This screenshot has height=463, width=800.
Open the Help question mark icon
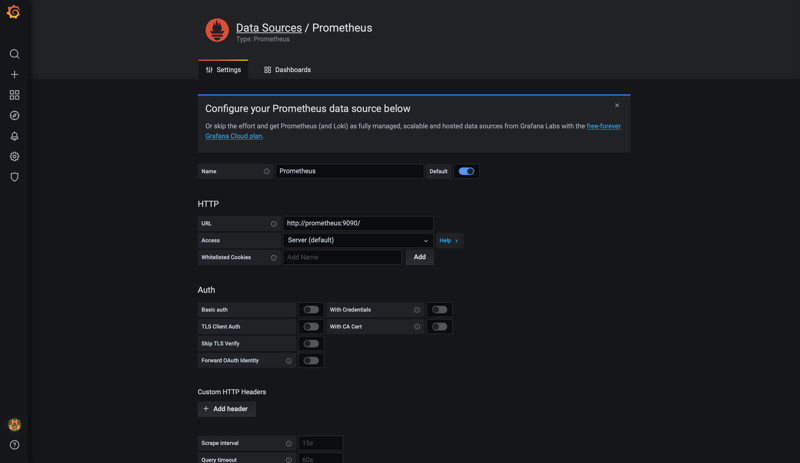[14, 445]
